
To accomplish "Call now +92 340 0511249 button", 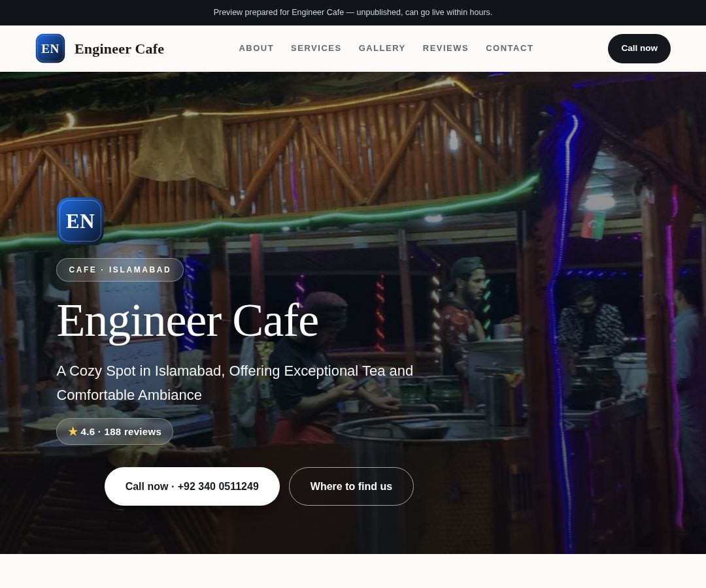I will 192,486.
